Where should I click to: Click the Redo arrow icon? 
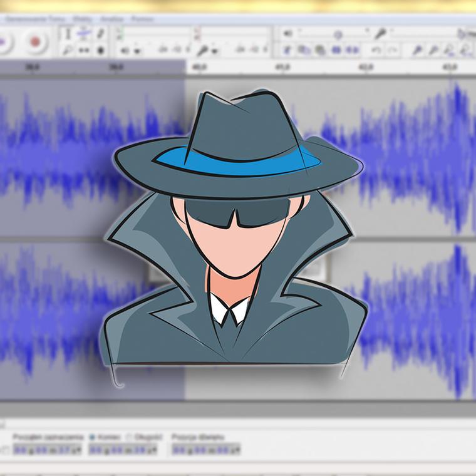click(393, 51)
